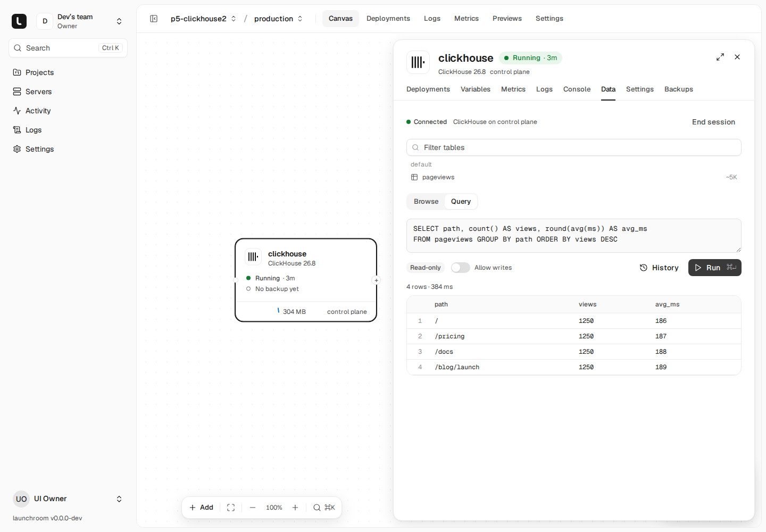Switch to Browse mode
Image resolution: width=766 pixels, height=532 pixels.
point(426,202)
